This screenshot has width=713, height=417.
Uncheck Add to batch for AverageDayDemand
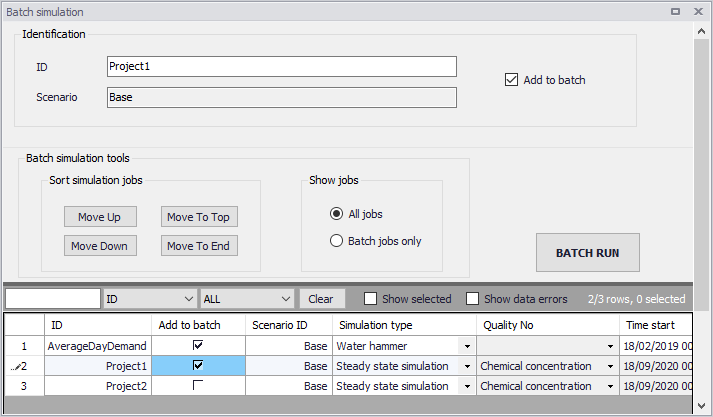[198, 345]
